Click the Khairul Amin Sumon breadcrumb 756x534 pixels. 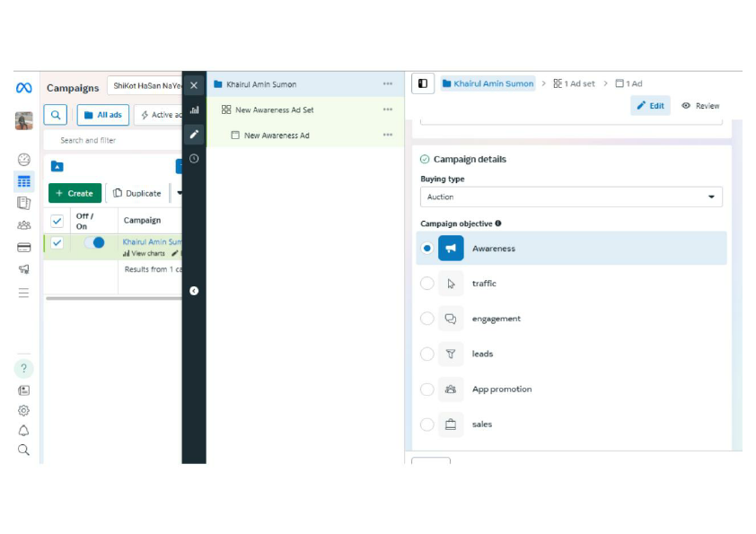tap(488, 83)
